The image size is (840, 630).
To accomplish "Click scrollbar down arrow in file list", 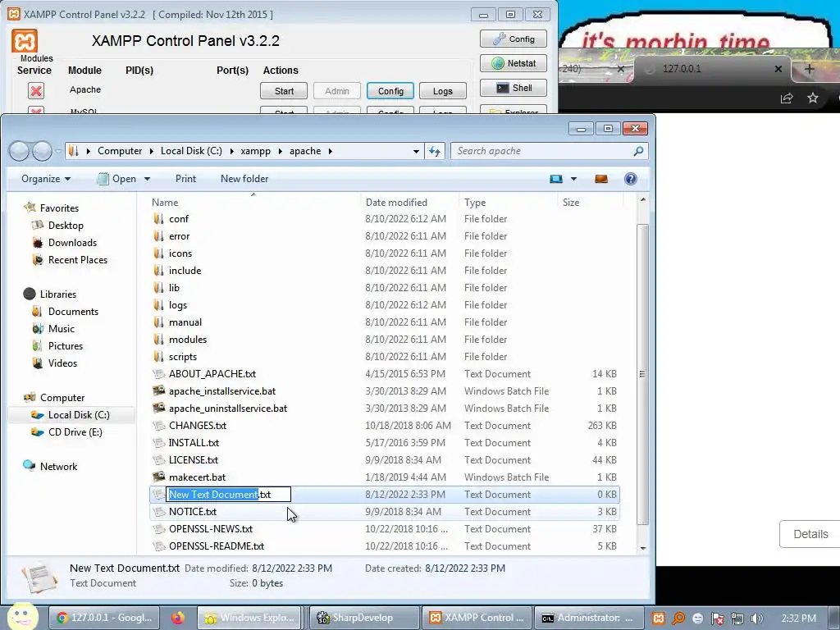I will [643, 548].
